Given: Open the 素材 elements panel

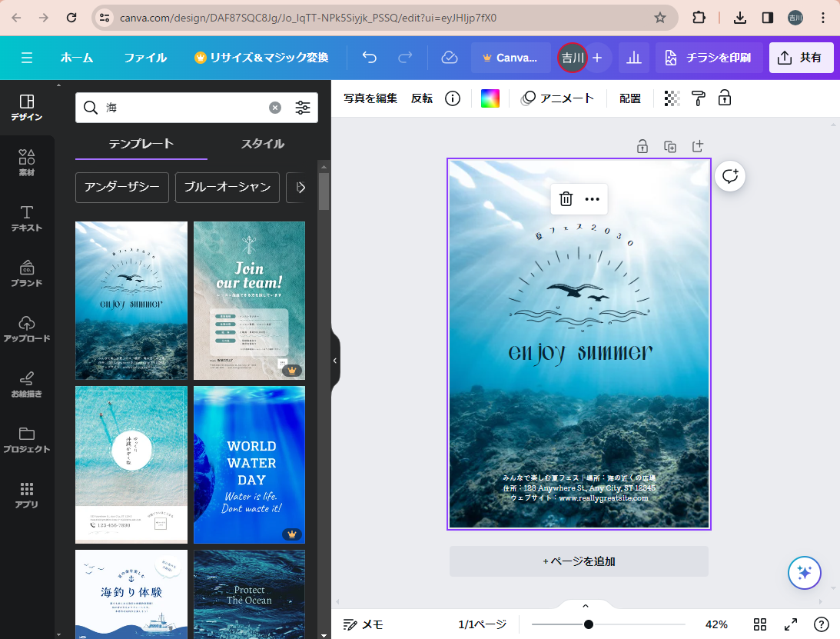Looking at the screenshot, I should pyautogui.click(x=27, y=162).
